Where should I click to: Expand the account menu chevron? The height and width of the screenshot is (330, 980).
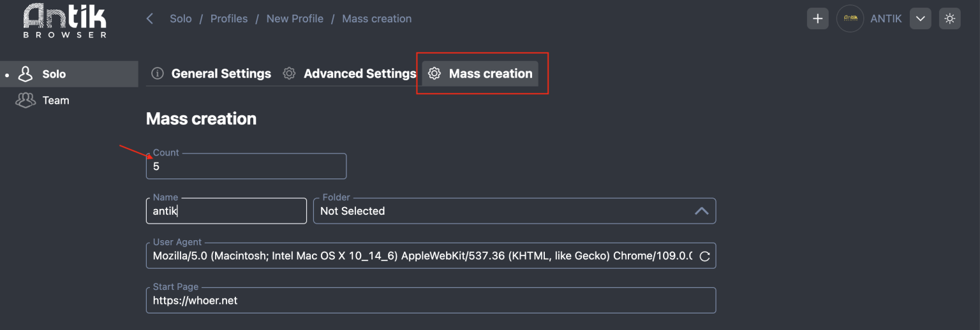tap(919, 18)
